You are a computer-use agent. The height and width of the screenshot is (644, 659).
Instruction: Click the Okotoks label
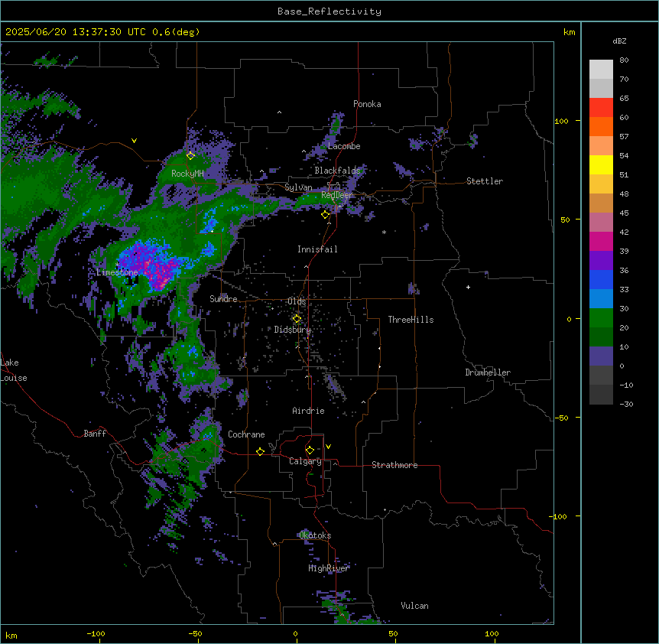click(x=315, y=535)
